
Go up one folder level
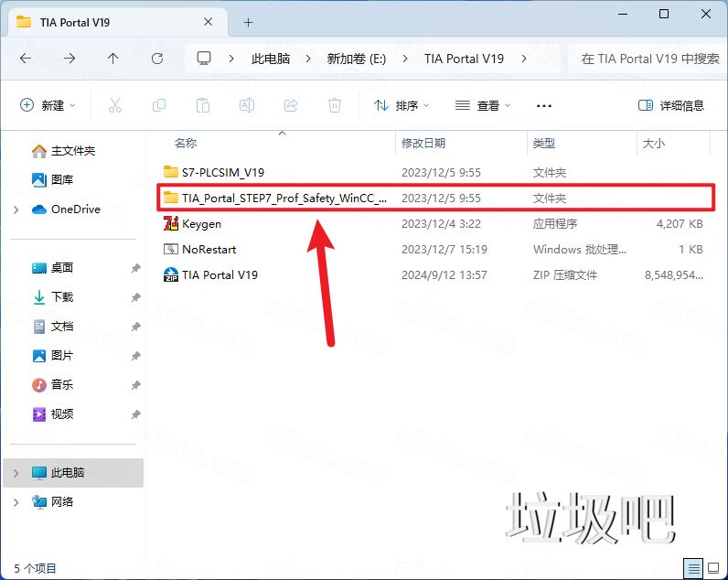[112, 59]
